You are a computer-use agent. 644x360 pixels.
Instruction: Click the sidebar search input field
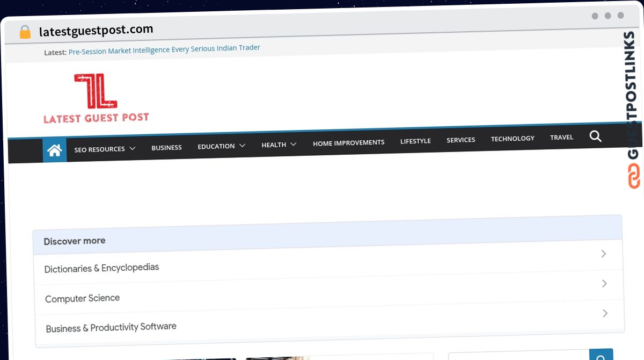519,356
